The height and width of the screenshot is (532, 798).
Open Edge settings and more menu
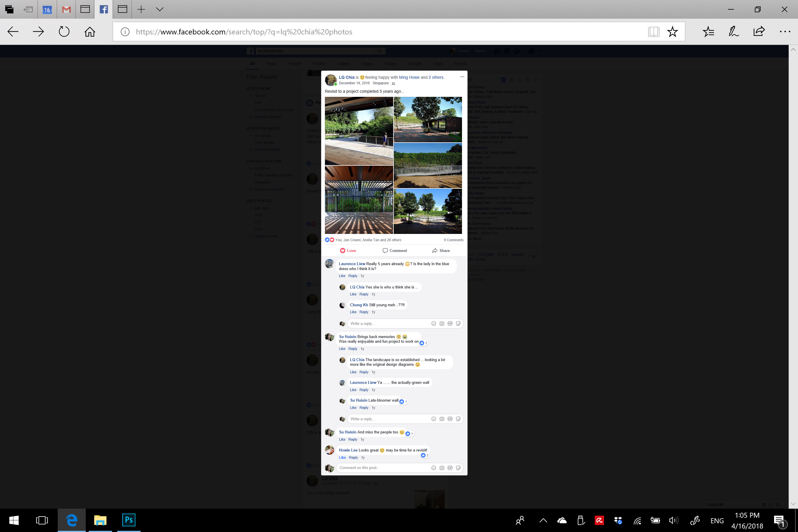785,32
